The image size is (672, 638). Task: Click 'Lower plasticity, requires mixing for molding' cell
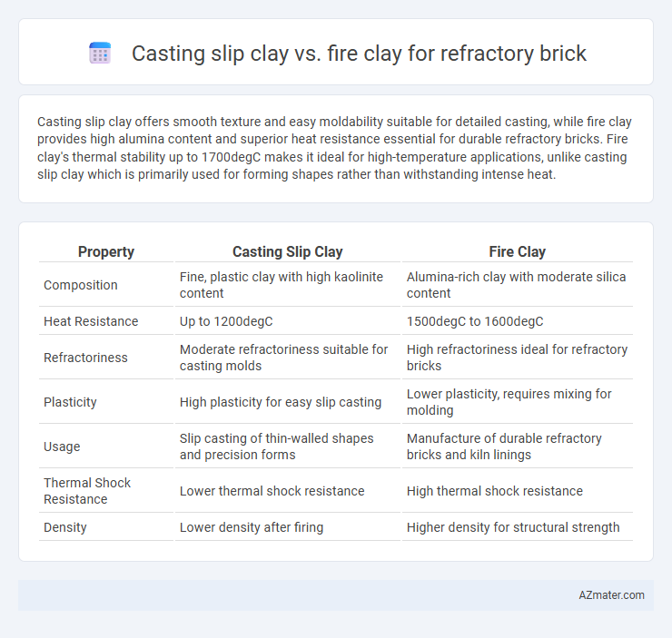pyautogui.click(x=517, y=402)
